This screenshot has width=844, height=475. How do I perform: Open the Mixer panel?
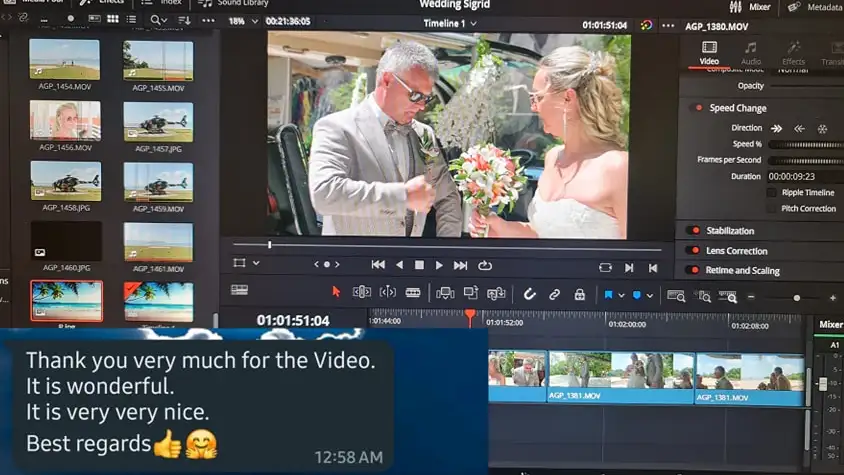point(750,7)
